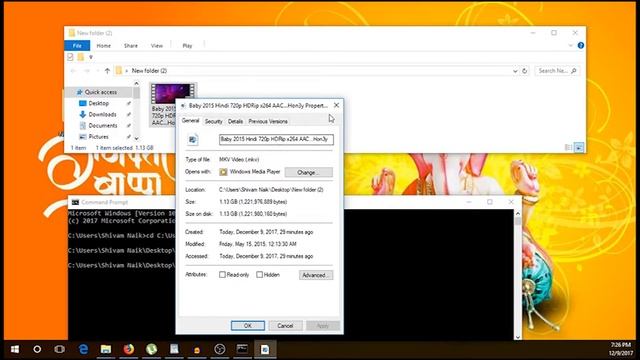Screen dimensions: 640x360
Task: Open the Start menu on the taskbar
Action: tap(15, 349)
